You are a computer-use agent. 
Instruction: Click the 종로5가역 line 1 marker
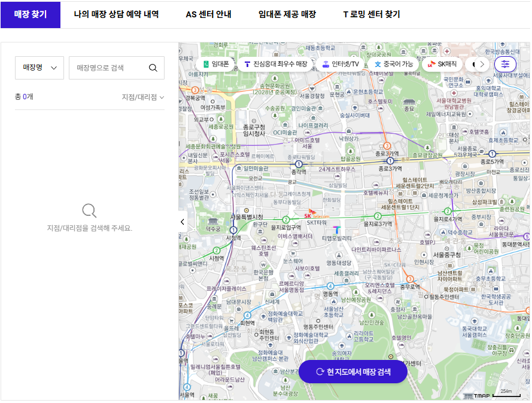492,154
